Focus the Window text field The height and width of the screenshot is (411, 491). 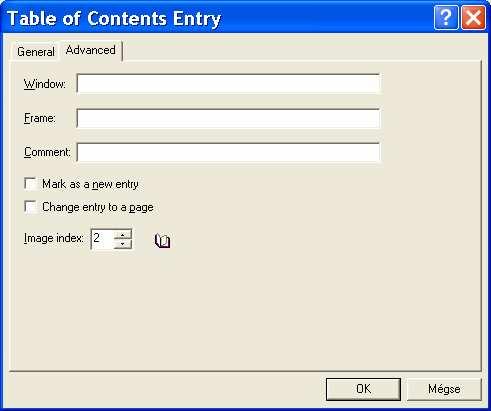tap(228, 84)
